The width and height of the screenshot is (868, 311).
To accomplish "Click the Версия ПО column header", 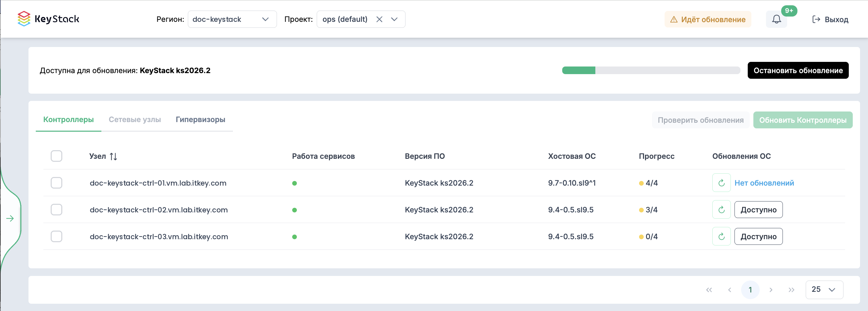I will [x=425, y=156].
